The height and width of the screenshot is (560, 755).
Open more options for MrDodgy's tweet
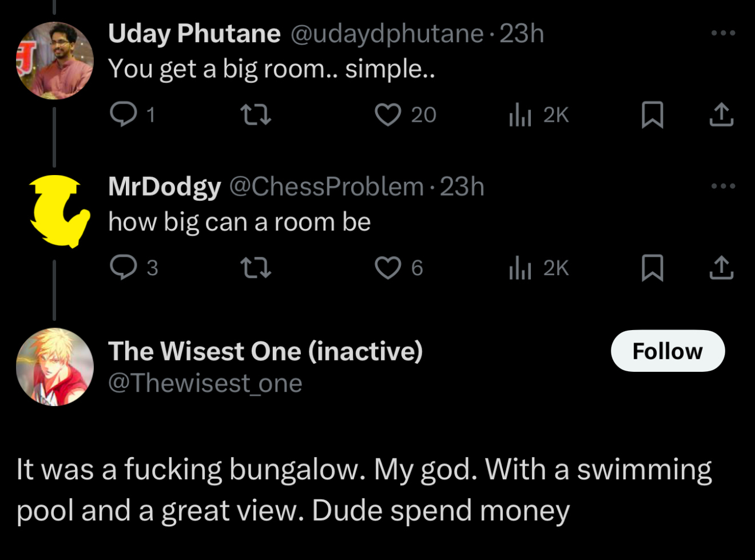[723, 186]
